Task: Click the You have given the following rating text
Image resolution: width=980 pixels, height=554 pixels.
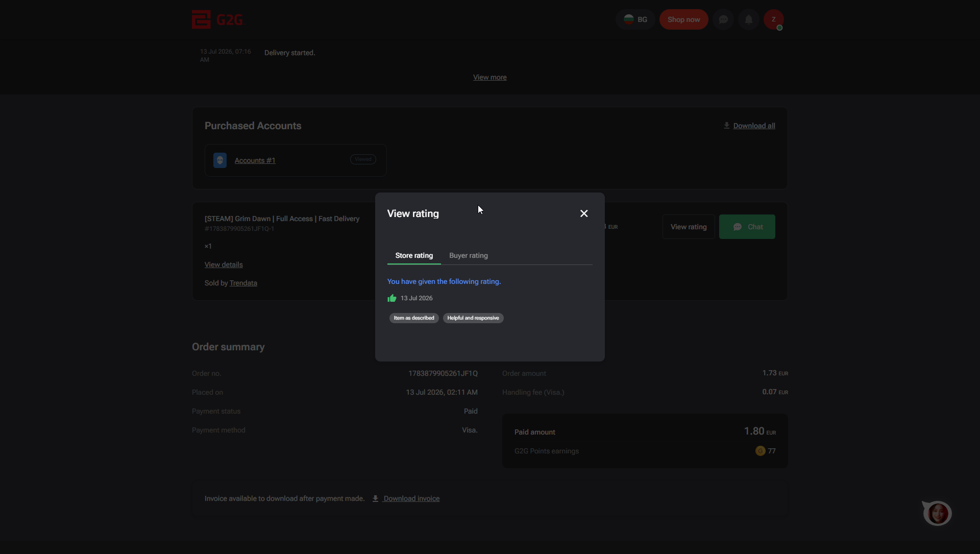Action: (x=444, y=281)
